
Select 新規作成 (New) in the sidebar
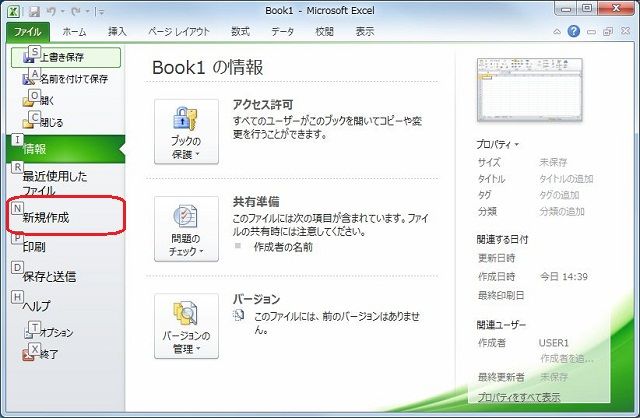coord(65,217)
